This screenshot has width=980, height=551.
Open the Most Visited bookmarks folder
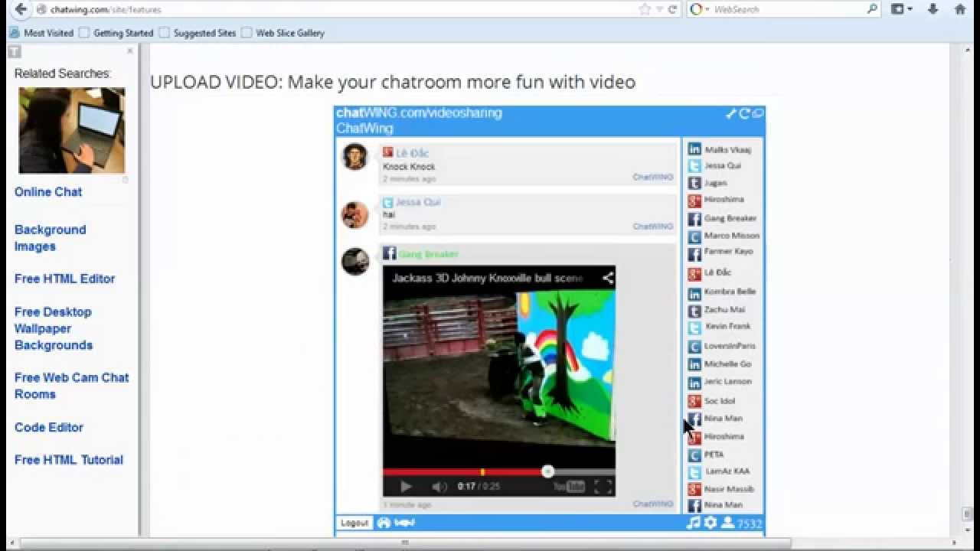point(41,33)
